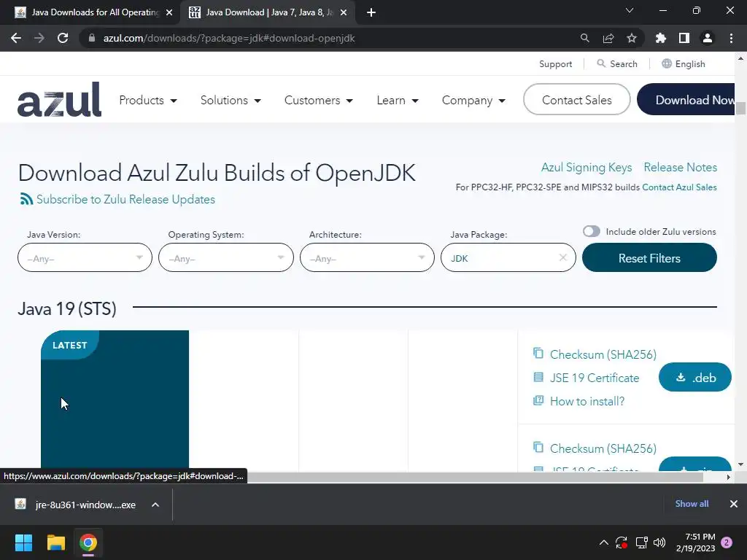
Task: Open the Support link
Action: tap(555, 64)
